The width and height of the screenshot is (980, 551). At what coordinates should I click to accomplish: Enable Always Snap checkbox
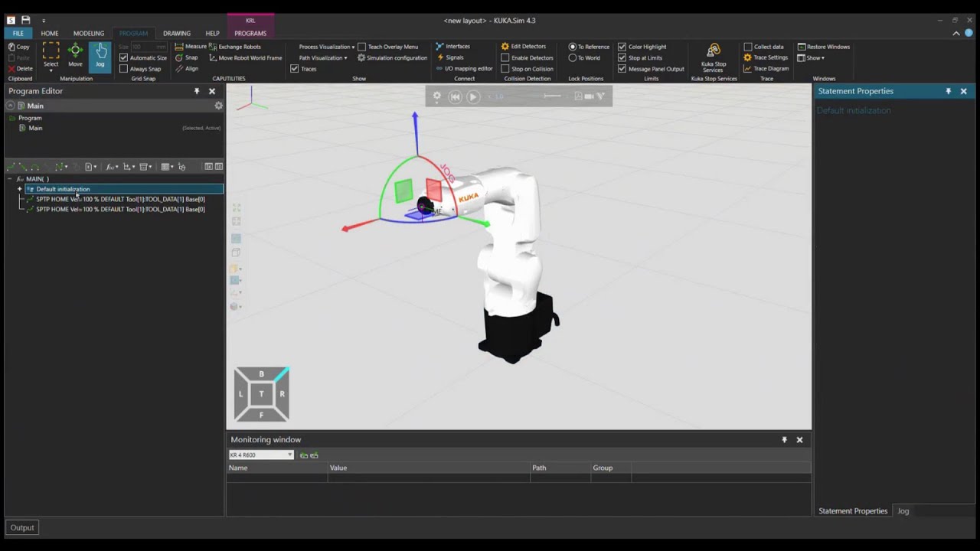123,68
